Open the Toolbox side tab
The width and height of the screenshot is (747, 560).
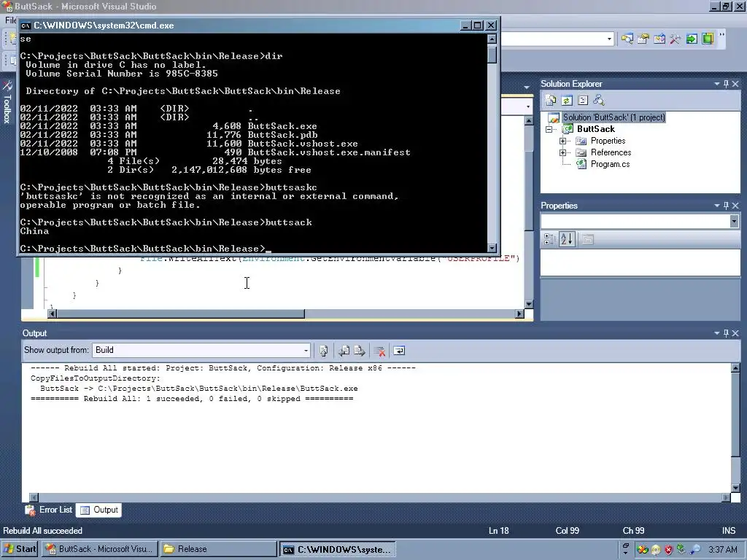tap(7, 103)
